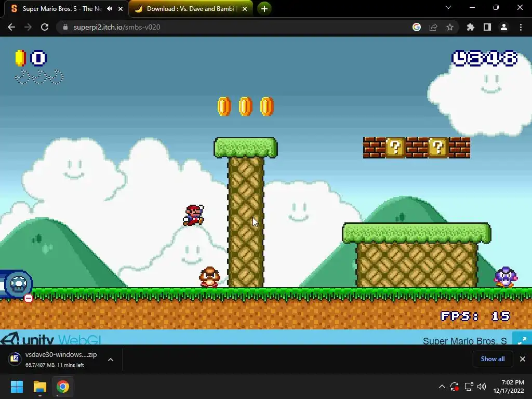Open the Chrome profile avatar
Image resolution: width=532 pixels, height=399 pixels.
(504, 27)
